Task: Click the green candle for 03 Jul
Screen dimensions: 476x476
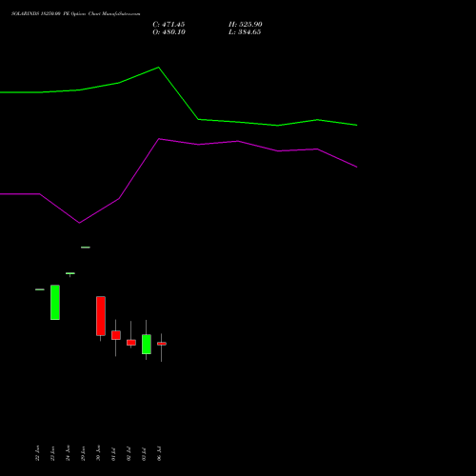Action: click(147, 344)
